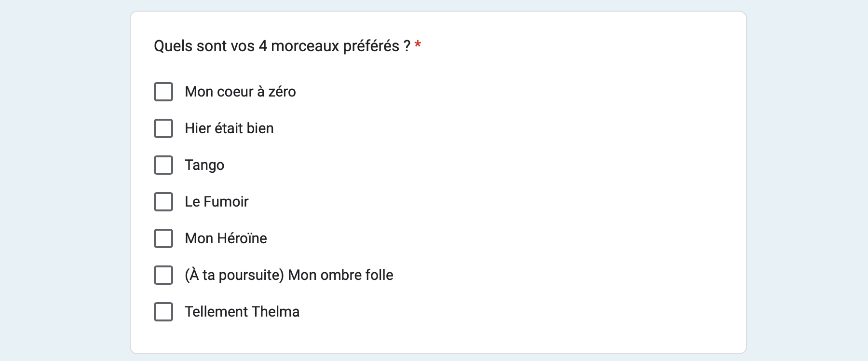The height and width of the screenshot is (361, 868).
Task: Click the '(À ta poursuite)' parenthetical text
Action: click(x=234, y=275)
